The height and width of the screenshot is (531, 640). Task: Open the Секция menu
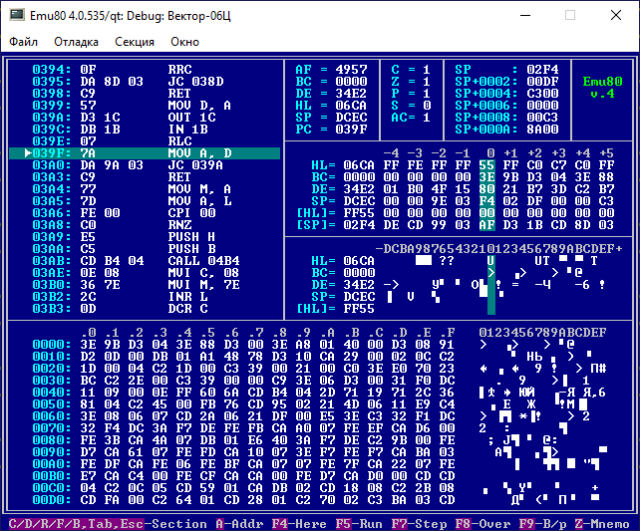tap(134, 42)
